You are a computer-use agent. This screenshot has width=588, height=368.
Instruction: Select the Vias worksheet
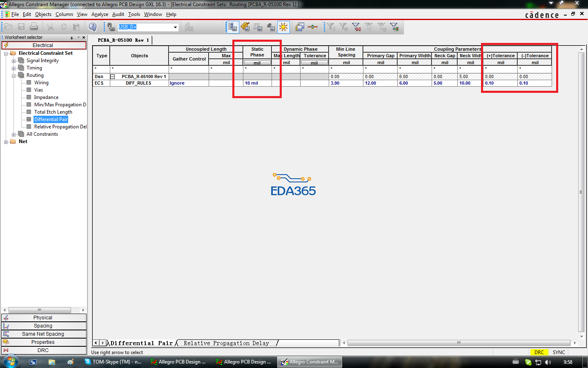[38, 90]
